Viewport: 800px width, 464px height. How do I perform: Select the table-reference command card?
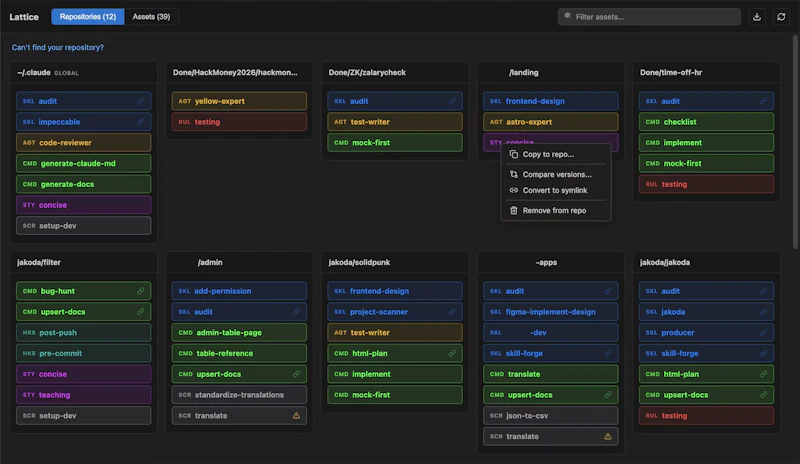coord(239,353)
